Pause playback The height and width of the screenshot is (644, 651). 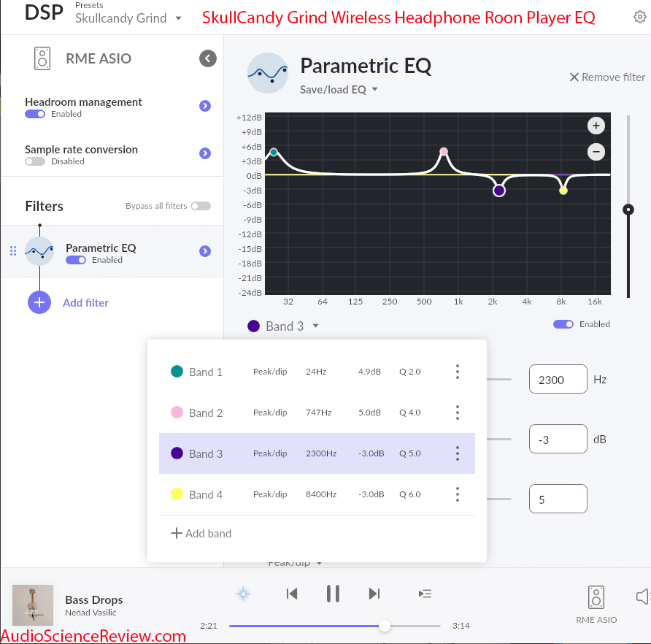[x=333, y=594]
